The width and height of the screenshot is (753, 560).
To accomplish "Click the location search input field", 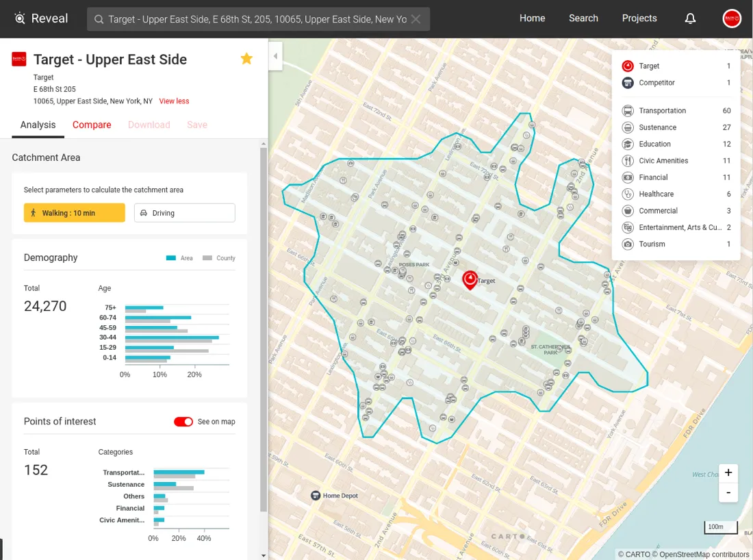I will 257,19.
